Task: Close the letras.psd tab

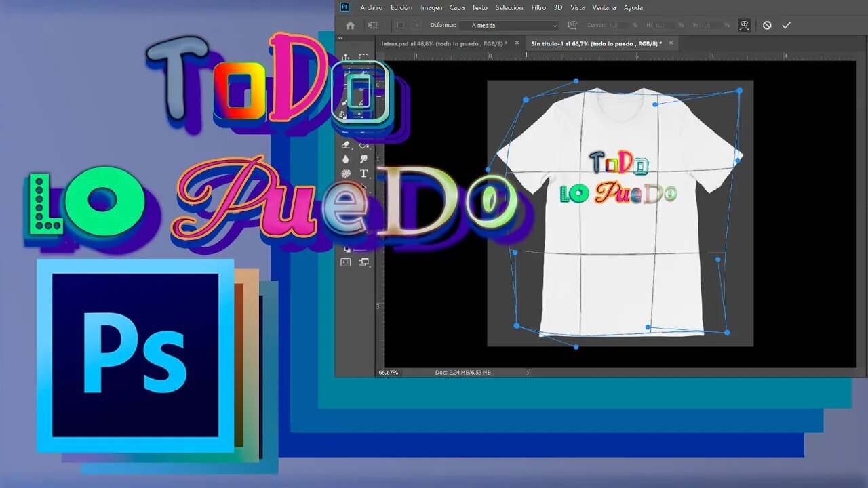Action: tap(517, 43)
